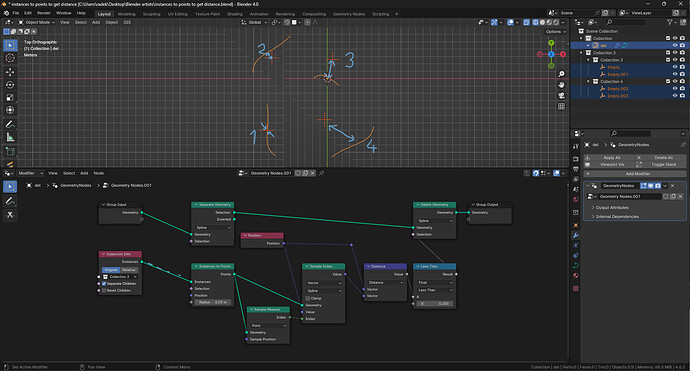Open the Object Data green curve tab
Screen dimensions: 690x371
pyautogui.click(x=576, y=265)
